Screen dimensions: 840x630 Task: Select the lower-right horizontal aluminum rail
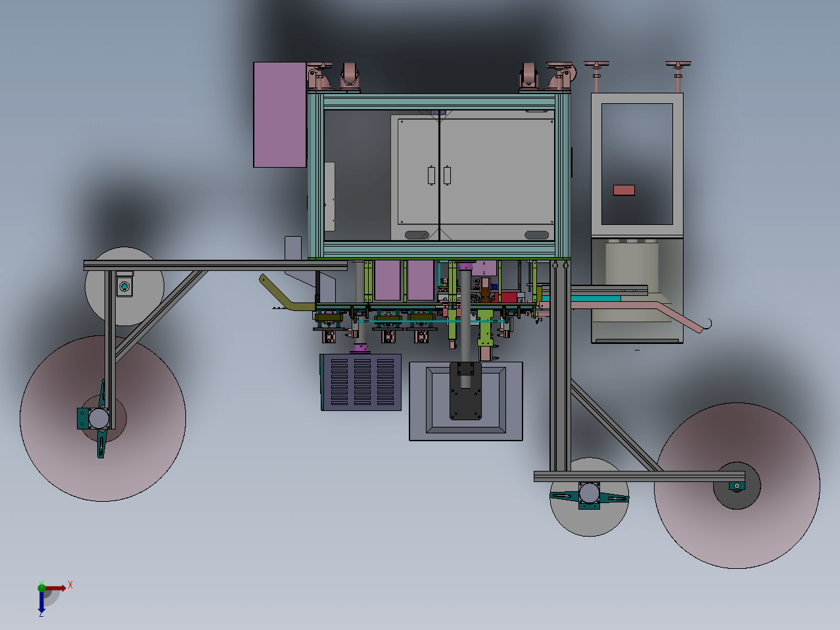click(640, 477)
